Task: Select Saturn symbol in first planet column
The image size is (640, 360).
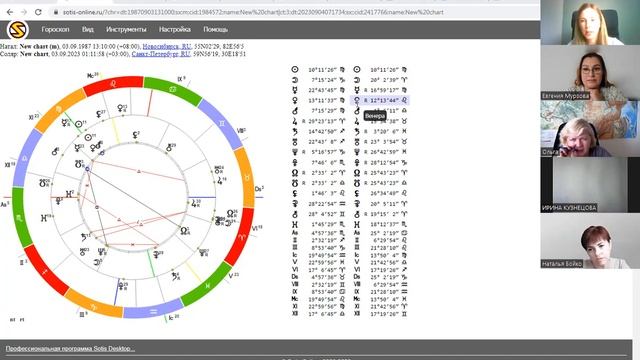Action: click(x=295, y=131)
